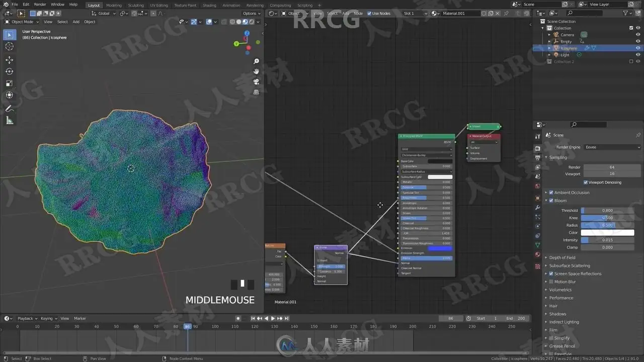Viewport: 644px width, 362px height.
Task: Toggle the Light's visibility eye
Action: tap(638, 55)
